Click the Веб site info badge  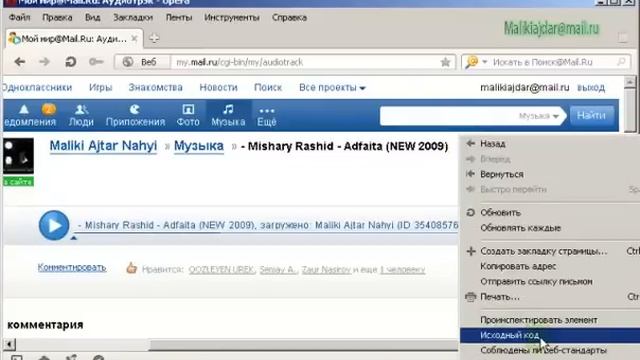[141, 62]
